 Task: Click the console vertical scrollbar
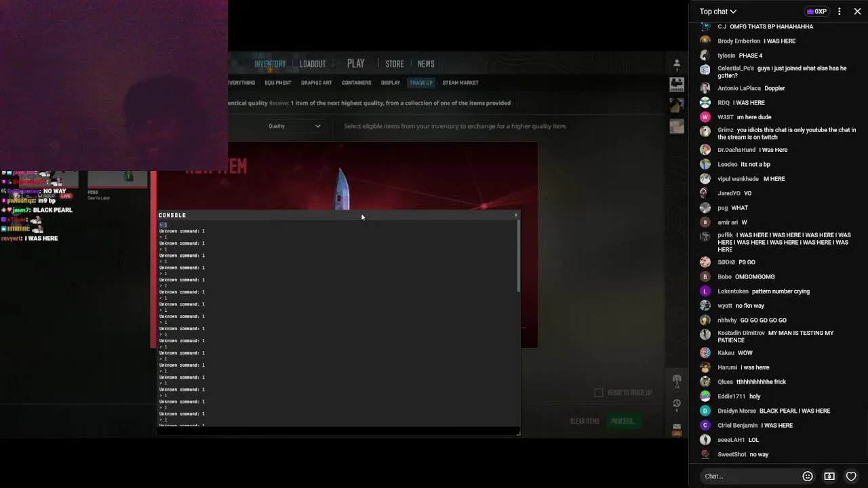point(519,258)
